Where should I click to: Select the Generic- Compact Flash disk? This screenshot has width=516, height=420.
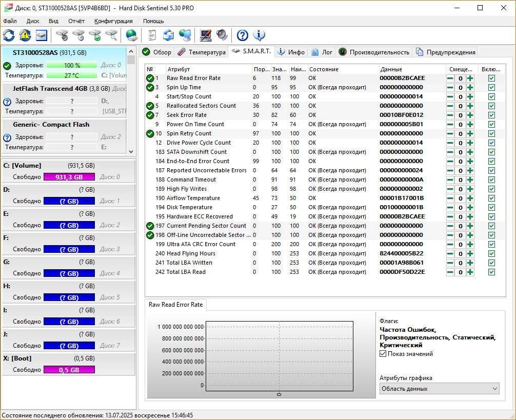pos(65,136)
